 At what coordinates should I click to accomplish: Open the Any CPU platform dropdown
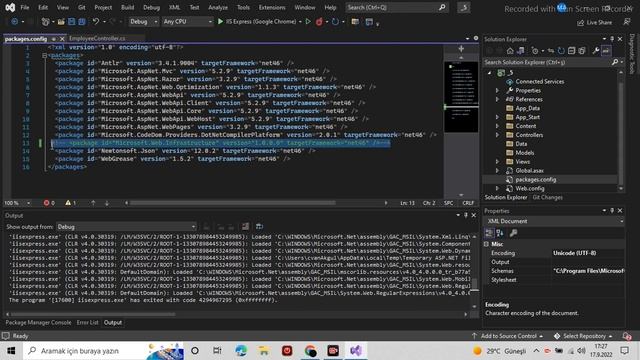(187, 22)
